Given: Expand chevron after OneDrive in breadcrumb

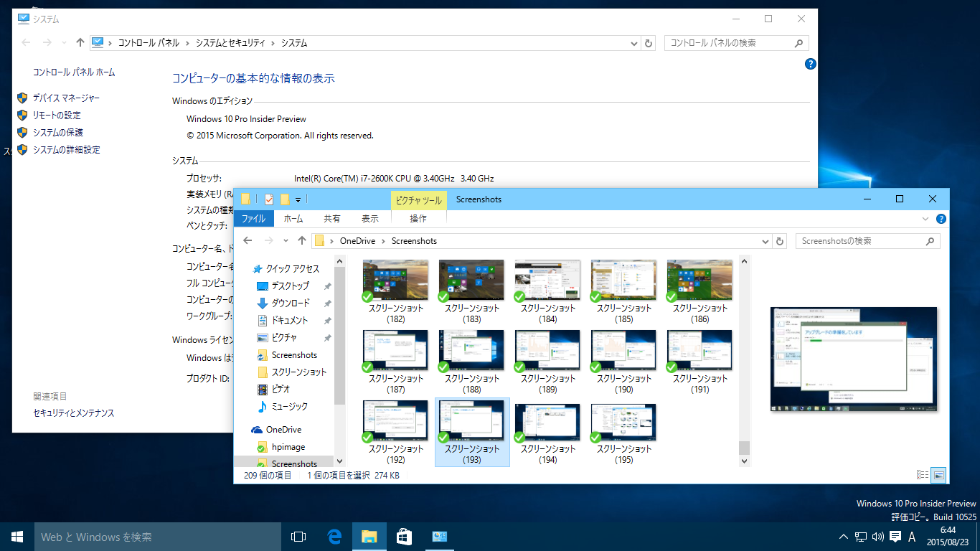Looking at the screenshot, I should coord(384,241).
